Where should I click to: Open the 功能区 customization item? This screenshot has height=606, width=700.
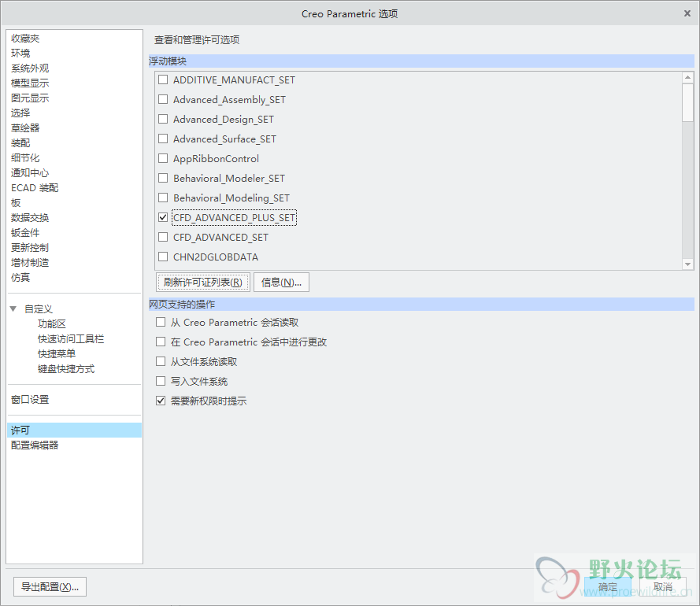click(52, 324)
